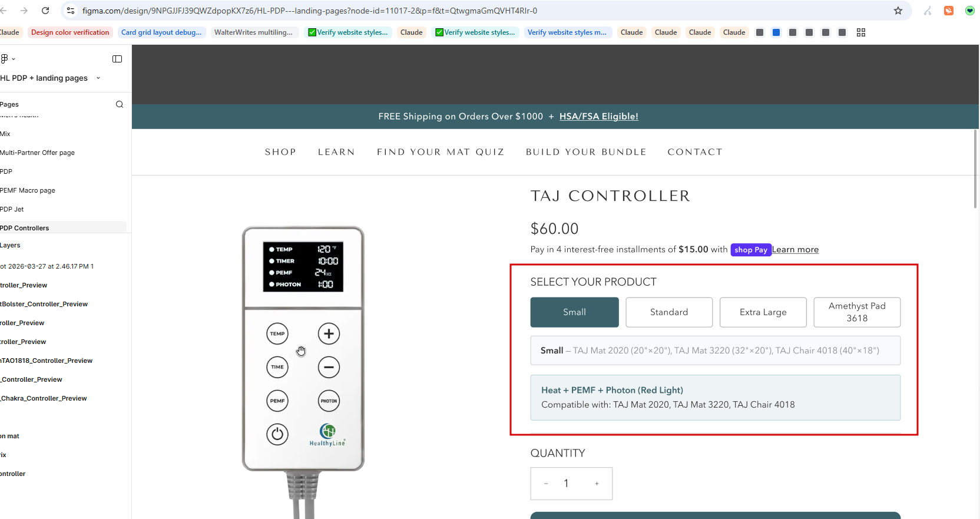Switch to the Design color verification tab
This screenshot has height=519, width=980.
(x=70, y=32)
